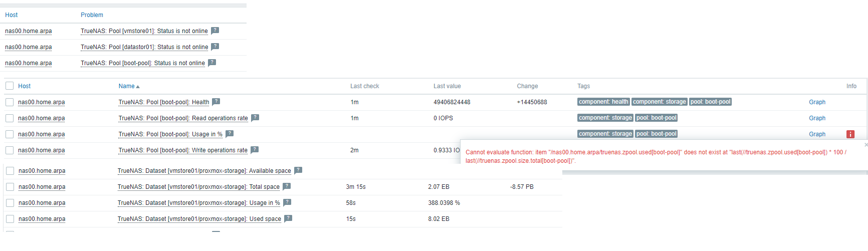Viewport: 868px width, 251px height.
Task: Click the Host column header in latest data
Action: 24,86
